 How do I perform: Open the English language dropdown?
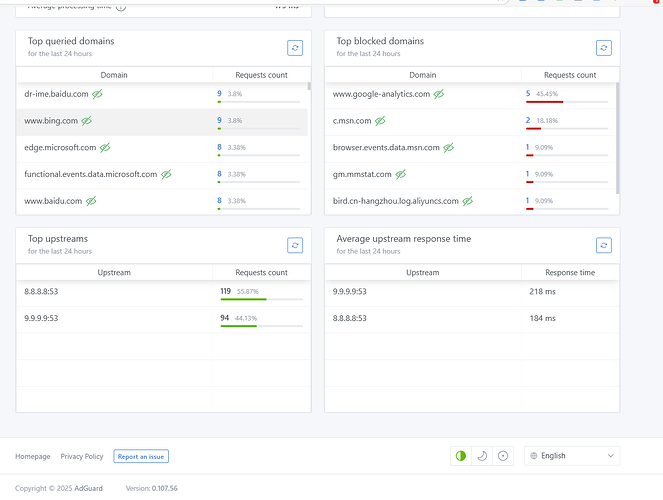[572, 456]
